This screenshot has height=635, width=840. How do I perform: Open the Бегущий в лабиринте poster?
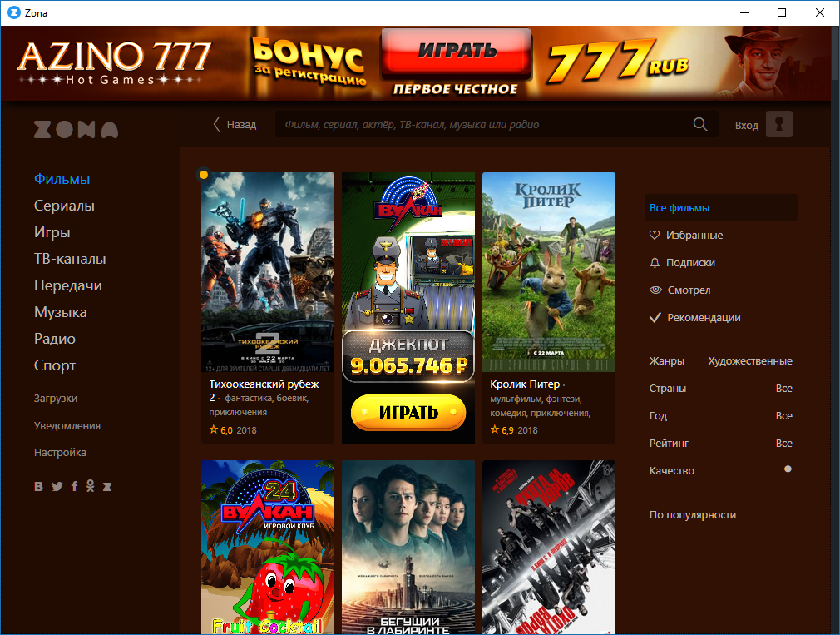coord(408,547)
